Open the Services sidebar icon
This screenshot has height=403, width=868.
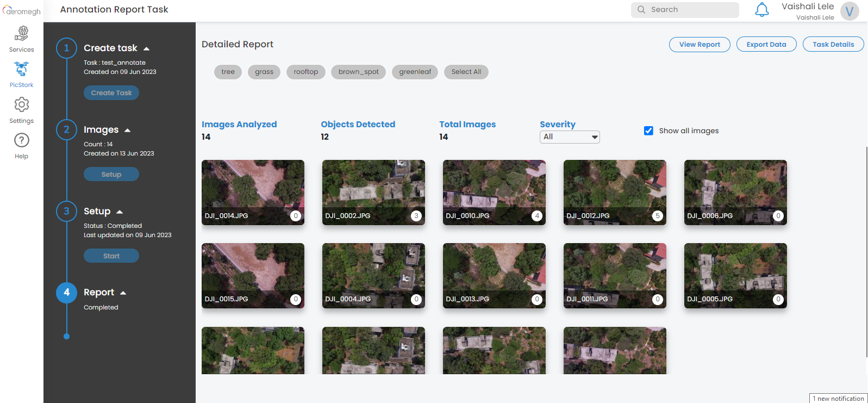click(21, 34)
